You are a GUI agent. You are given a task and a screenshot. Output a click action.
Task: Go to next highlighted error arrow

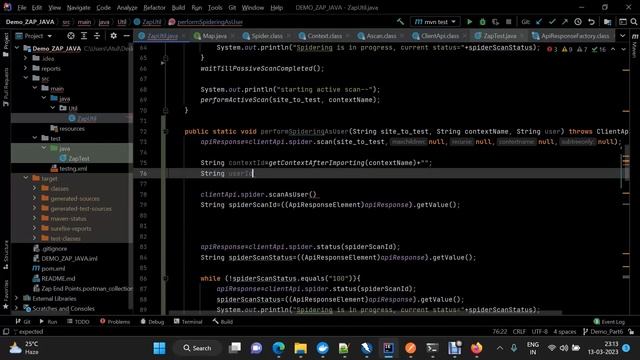(x=623, y=49)
